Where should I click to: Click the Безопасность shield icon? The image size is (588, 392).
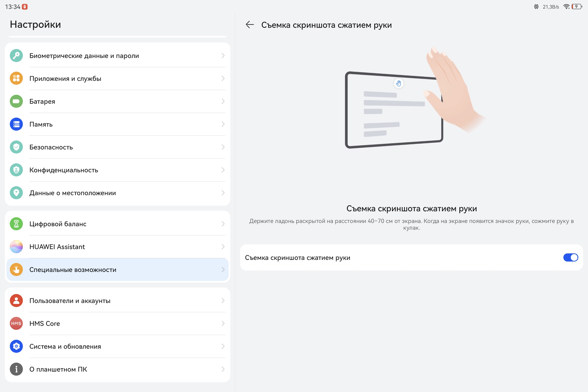click(x=16, y=147)
